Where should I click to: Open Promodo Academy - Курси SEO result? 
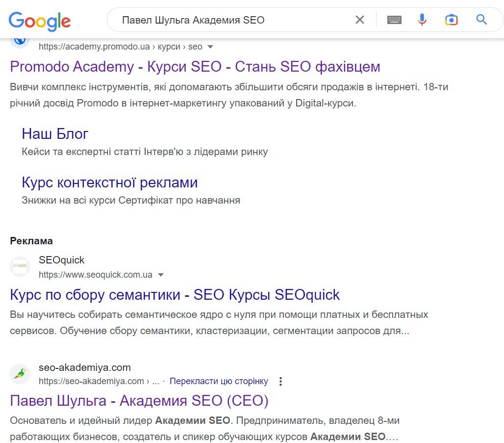tap(195, 66)
